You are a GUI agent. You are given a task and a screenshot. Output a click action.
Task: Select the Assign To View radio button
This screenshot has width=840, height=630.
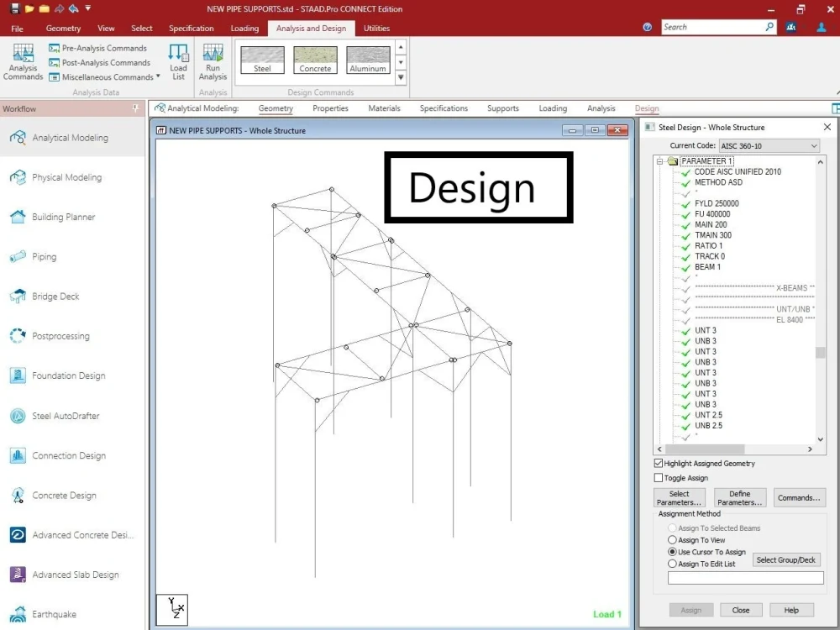click(x=671, y=539)
